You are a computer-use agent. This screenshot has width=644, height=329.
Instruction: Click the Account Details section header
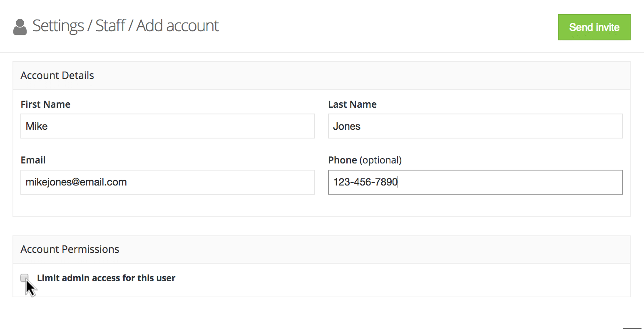pos(57,76)
